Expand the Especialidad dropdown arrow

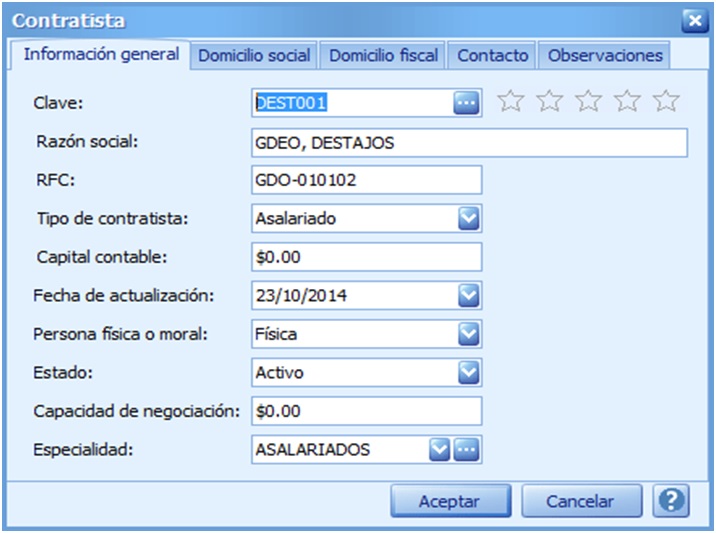pos(439,449)
